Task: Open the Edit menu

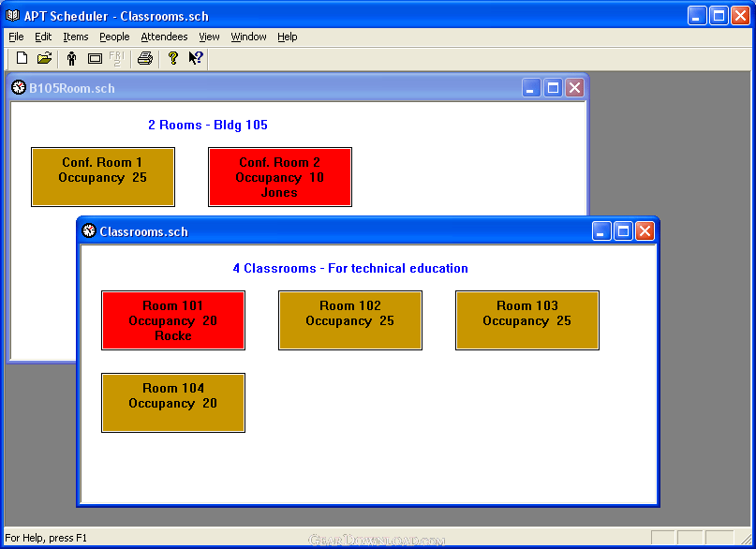Action: 43,37
